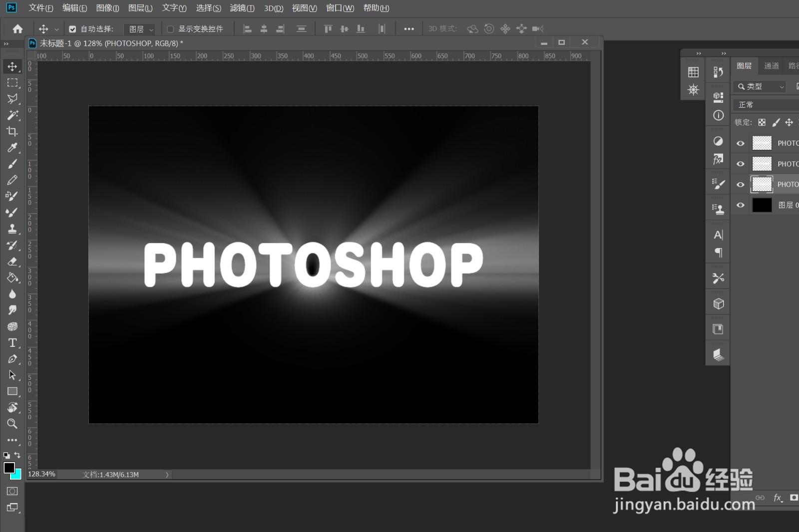Hide the topmost PHOTOSHOP layer
The width and height of the screenshot is (799, 532).
point(741,143)
